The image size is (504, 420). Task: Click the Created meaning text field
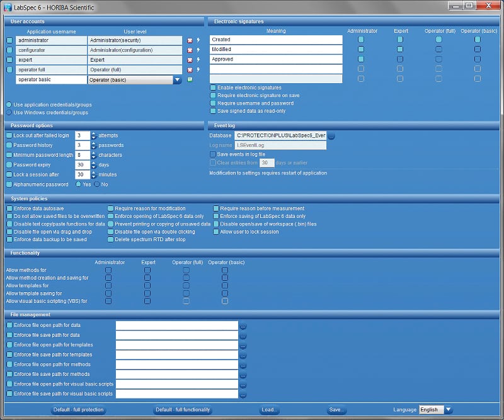(276, 40)
